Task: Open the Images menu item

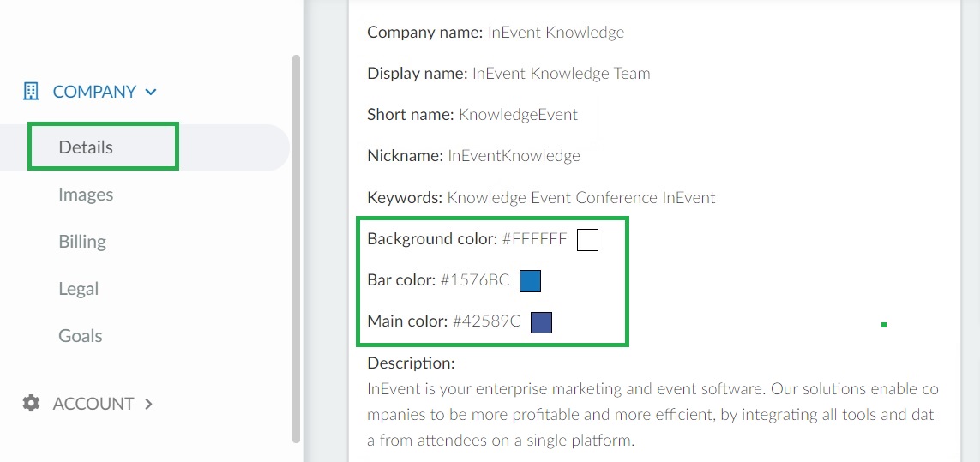Action: [x=86, y=195]
